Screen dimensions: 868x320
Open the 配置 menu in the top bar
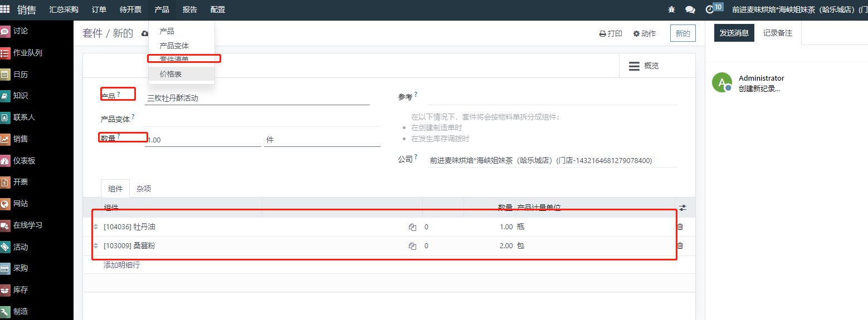click(218, 9)
